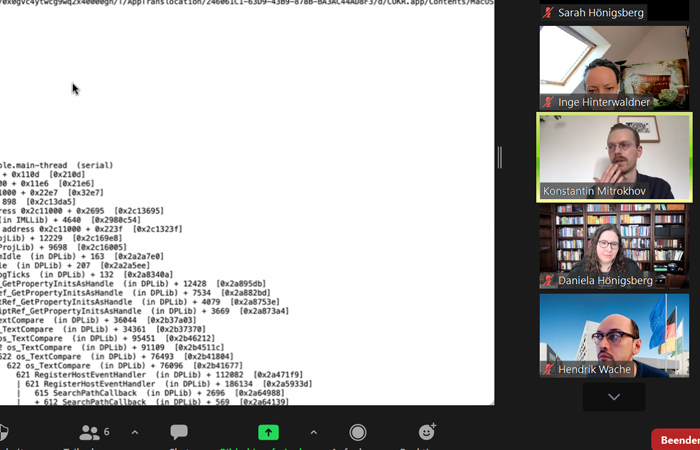This screenshot has height=450, width=700.
Task: Open the Chat panel
Action: point(179,432)
